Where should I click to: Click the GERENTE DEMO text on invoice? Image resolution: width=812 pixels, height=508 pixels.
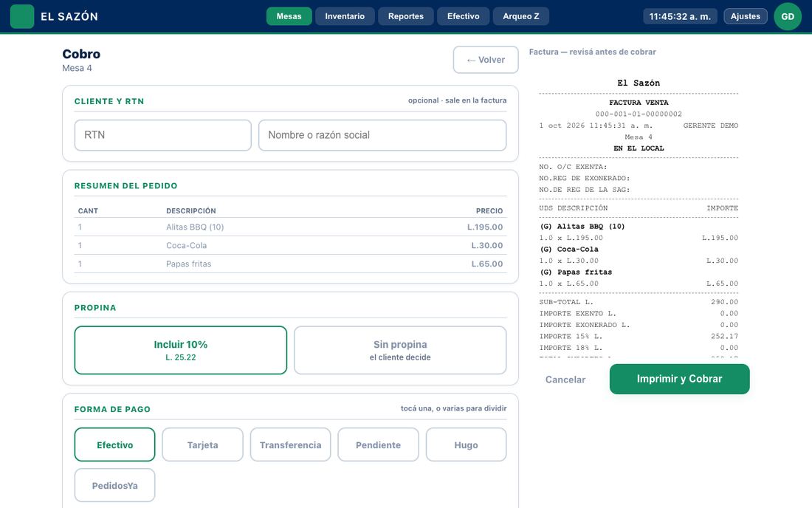click(x=710, y=126)
